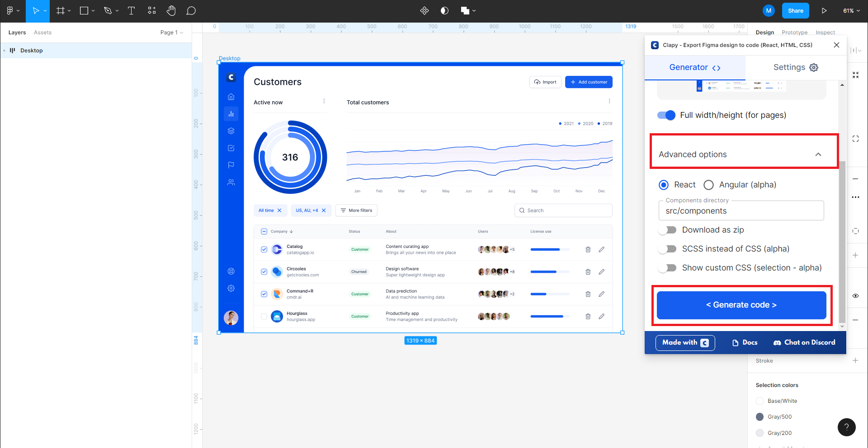
Task: Select the Rectangle shape tool
Action: point(84,10)
